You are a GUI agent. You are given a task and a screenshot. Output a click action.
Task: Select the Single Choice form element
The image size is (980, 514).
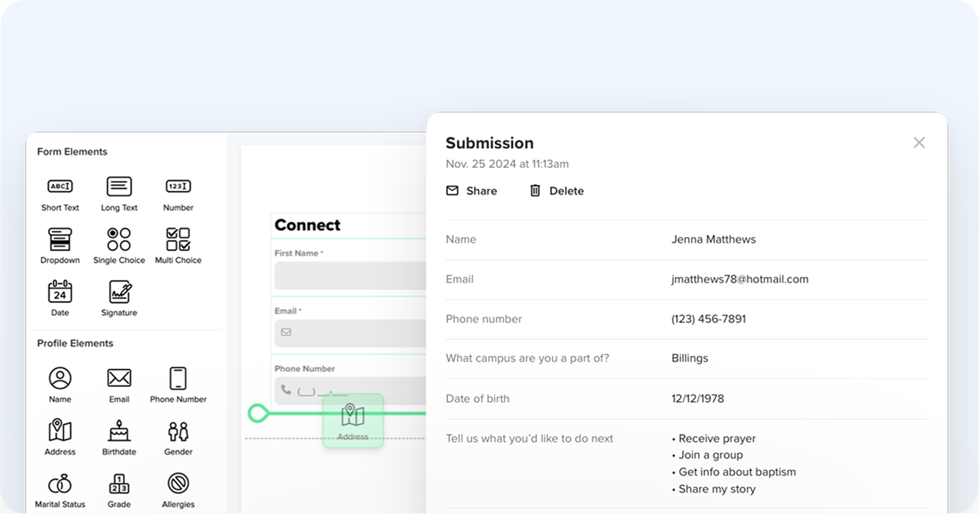coord(119,247)
